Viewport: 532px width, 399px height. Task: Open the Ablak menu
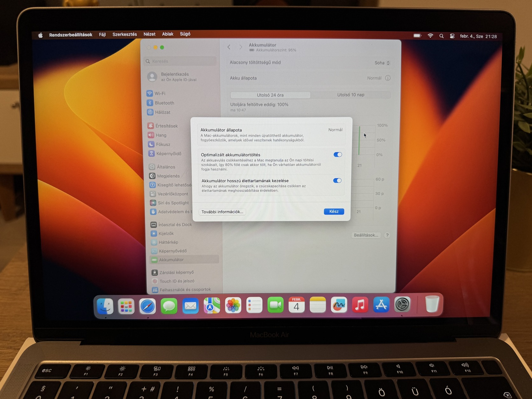coord(168,34)
